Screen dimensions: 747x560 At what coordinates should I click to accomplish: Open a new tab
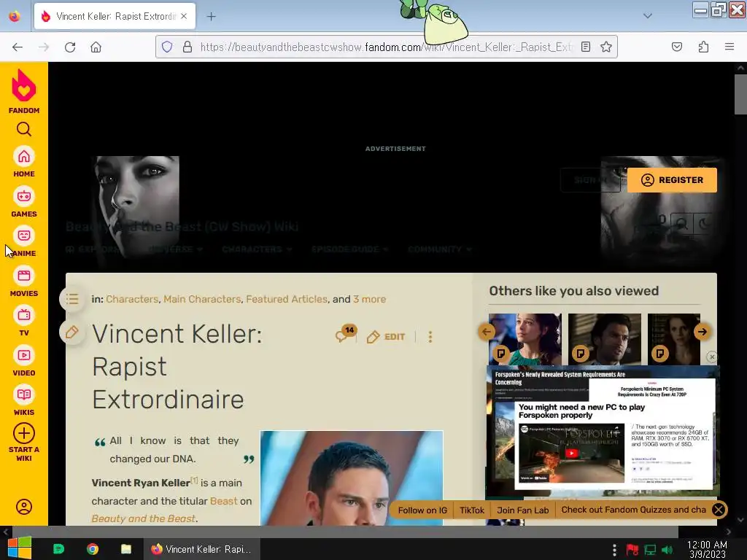point(211,17)
